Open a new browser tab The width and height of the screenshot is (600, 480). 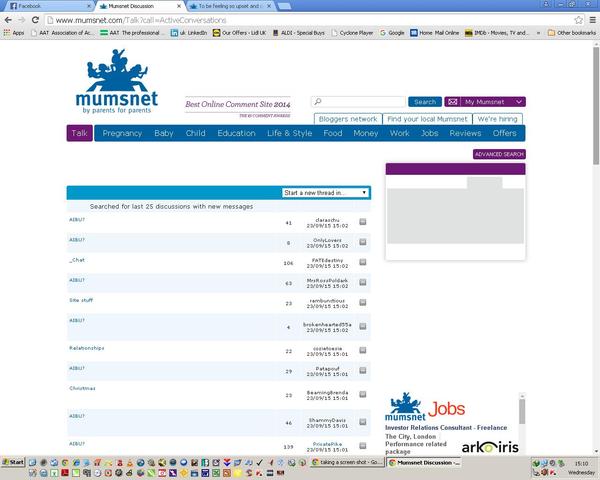click(284, 6)
